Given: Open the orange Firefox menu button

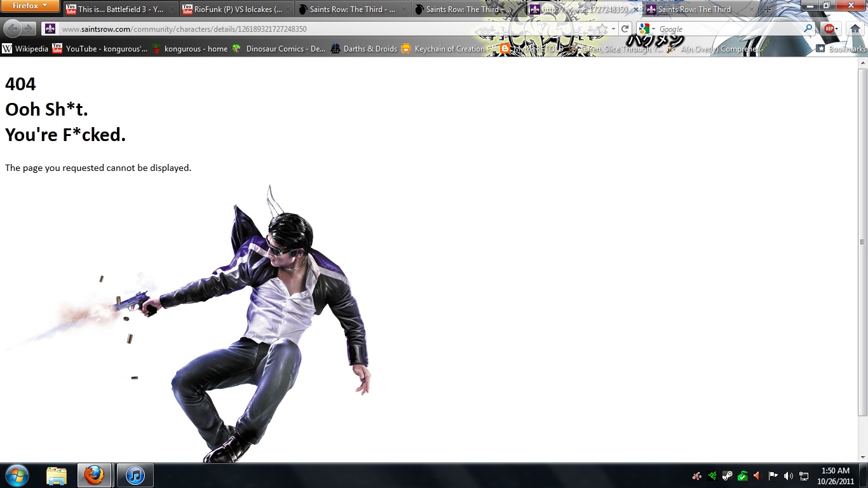Looking at the screenshot, I should click(x=31, y=6).
